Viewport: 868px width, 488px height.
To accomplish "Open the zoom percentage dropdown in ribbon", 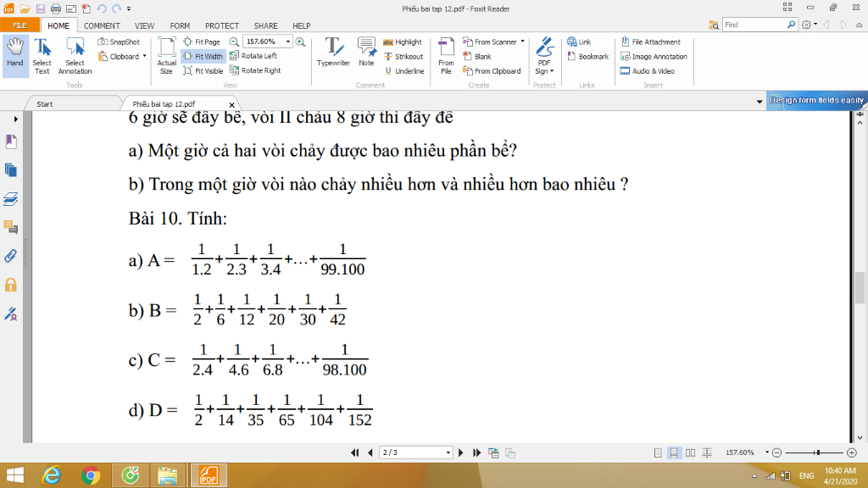I will (288, 42).
